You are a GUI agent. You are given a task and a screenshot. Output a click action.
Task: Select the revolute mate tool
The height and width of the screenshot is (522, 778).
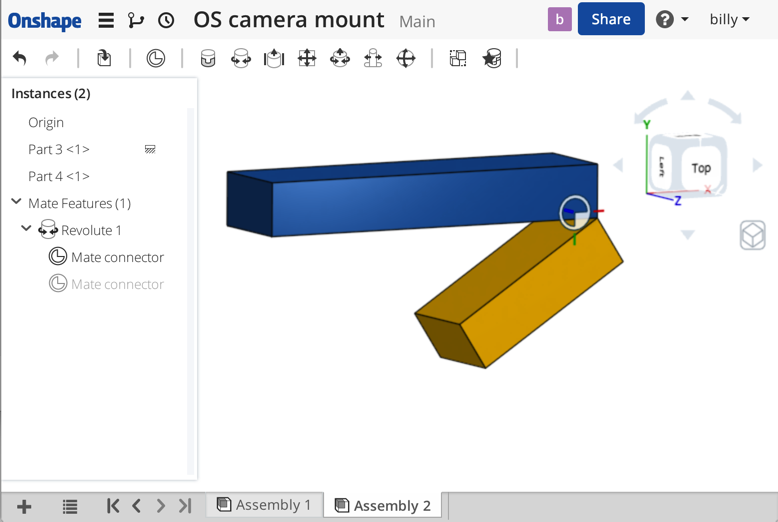(241, 59)
